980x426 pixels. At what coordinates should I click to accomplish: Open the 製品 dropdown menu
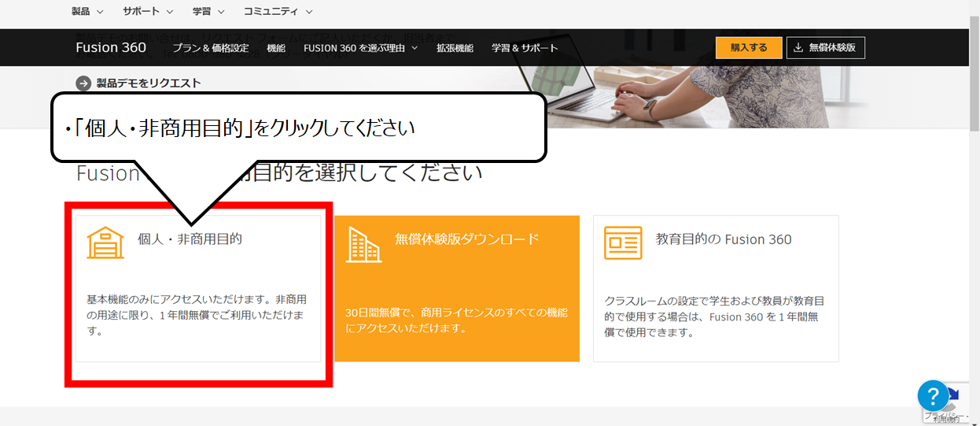pyautogui.click(x=87, y=12)
